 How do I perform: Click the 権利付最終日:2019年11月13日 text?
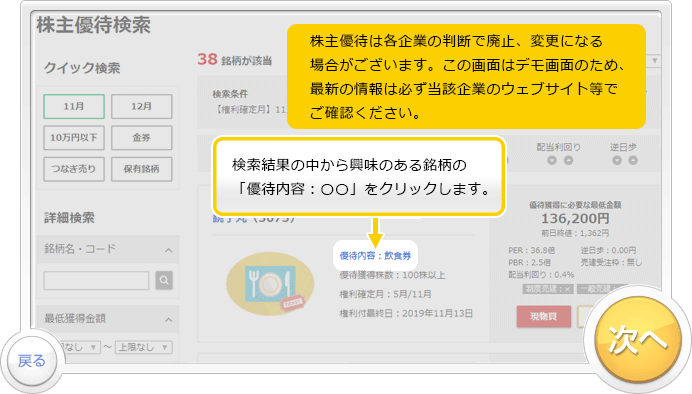coord(406,313)
